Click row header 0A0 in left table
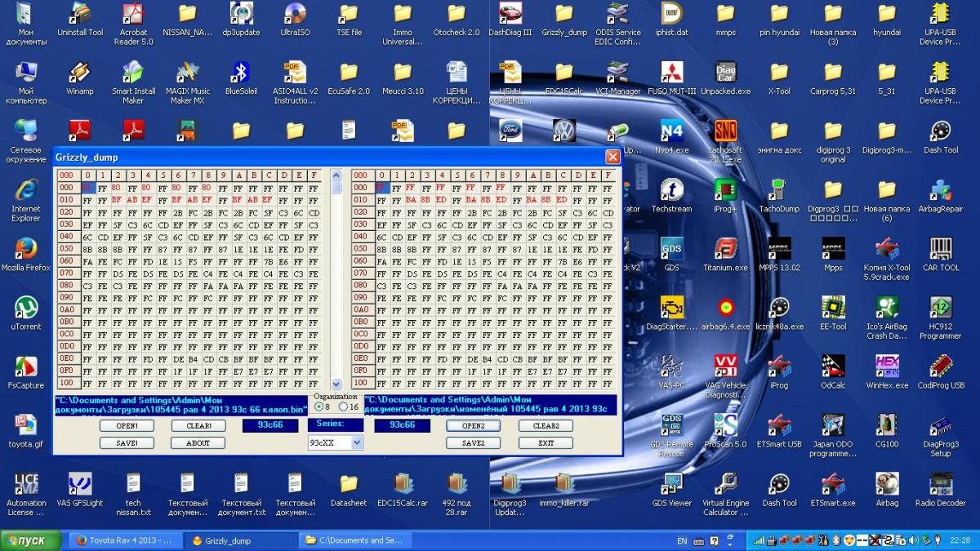This screenshot has height=551, width=980. pos(68,310)
